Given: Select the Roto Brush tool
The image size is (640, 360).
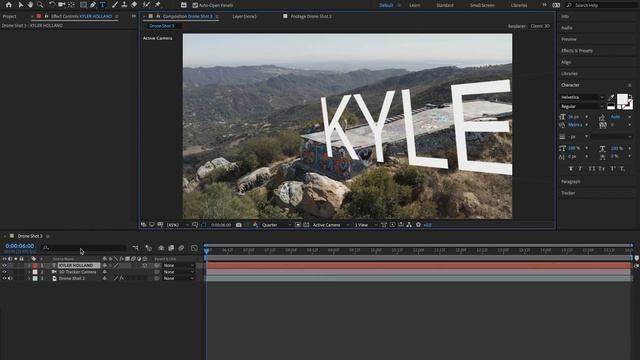Looking at the screenshot, I should [146, 5].
